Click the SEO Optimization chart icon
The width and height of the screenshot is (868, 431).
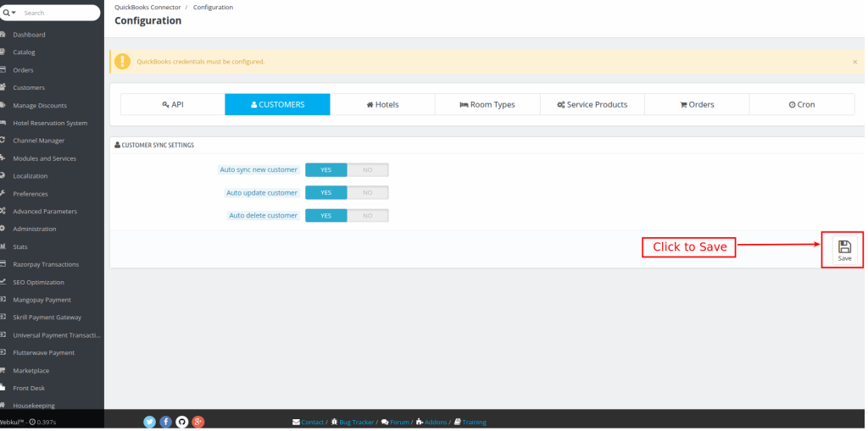coord(3,282)
